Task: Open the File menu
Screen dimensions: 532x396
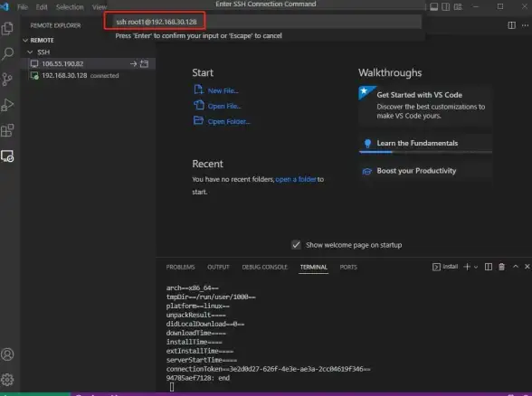Action: (x=23, y=7)
